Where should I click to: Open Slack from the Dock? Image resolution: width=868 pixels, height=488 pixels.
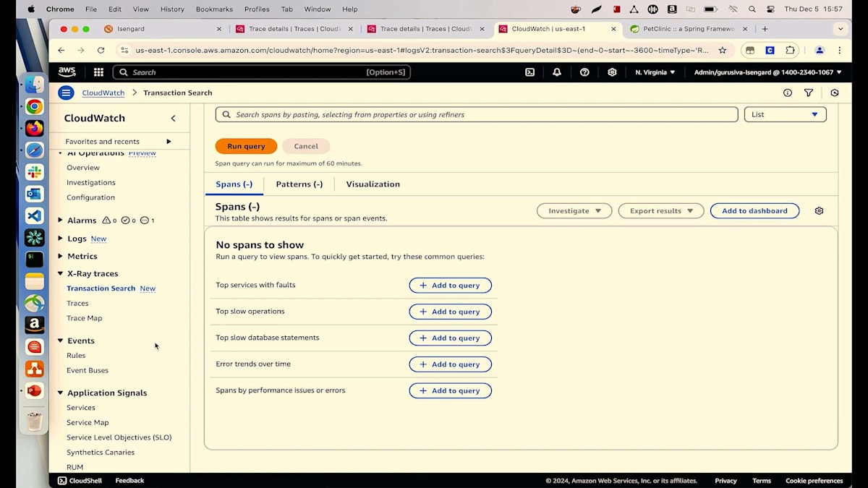(x=34, y=172)
